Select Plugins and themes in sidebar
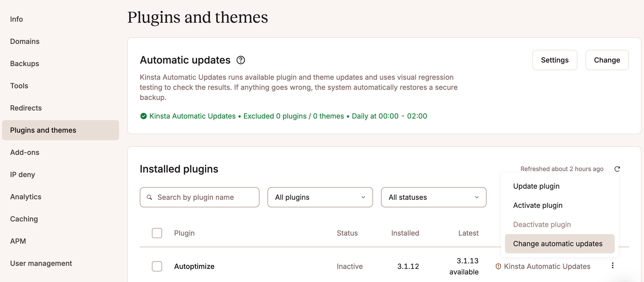 click(x=61, y=130)
